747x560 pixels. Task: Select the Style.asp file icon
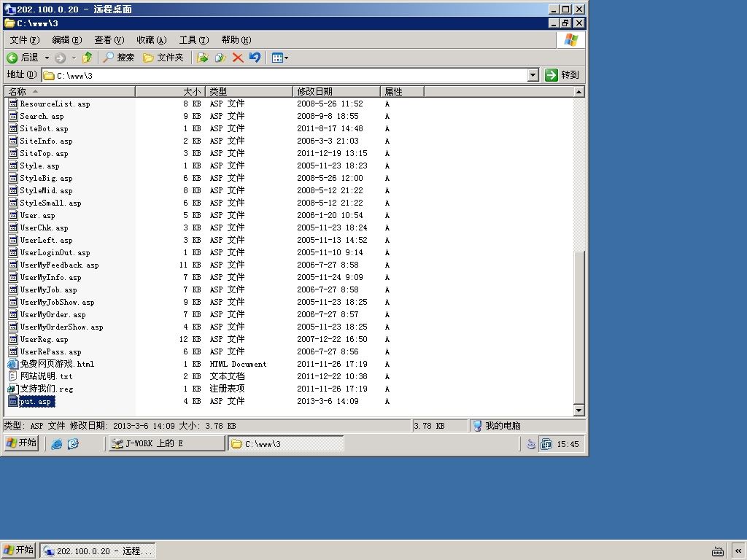coord(13,166)
